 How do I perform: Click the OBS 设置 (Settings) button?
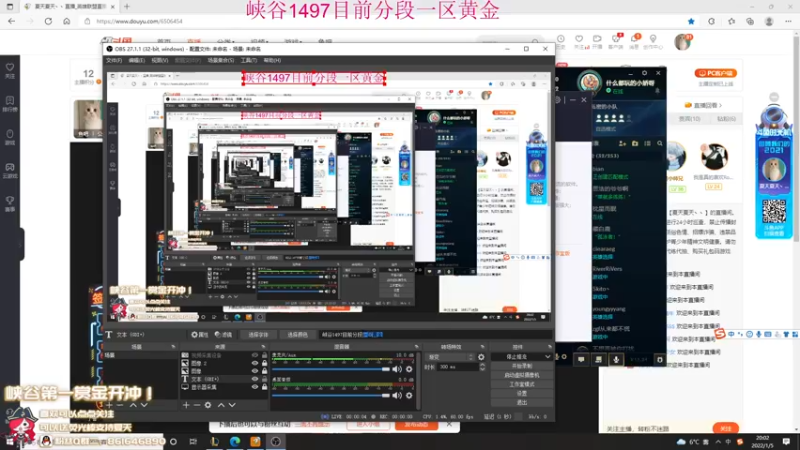521,393
